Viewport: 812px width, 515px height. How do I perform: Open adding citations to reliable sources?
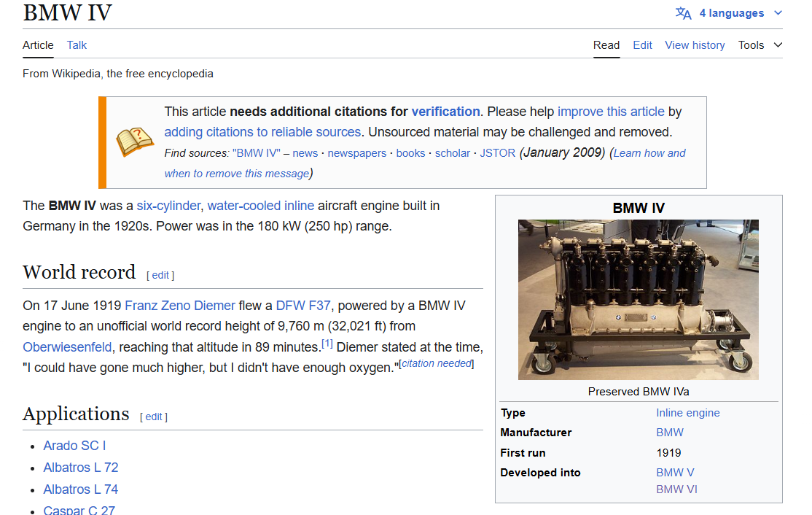tap(262, 132)
